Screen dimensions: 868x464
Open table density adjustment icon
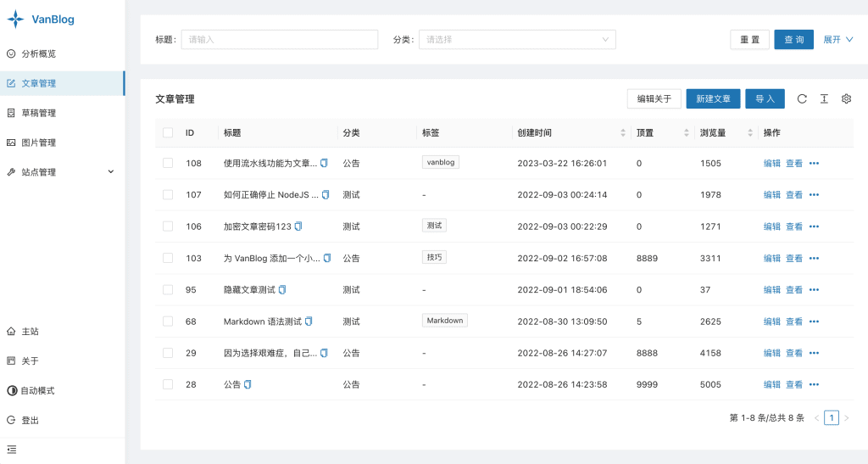pos(824,99)
